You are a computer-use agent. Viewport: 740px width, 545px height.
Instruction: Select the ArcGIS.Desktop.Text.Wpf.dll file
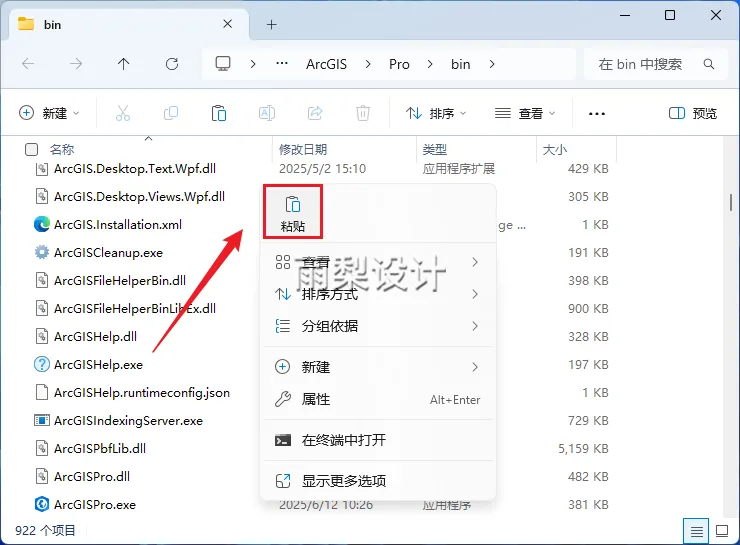point(135,168)
